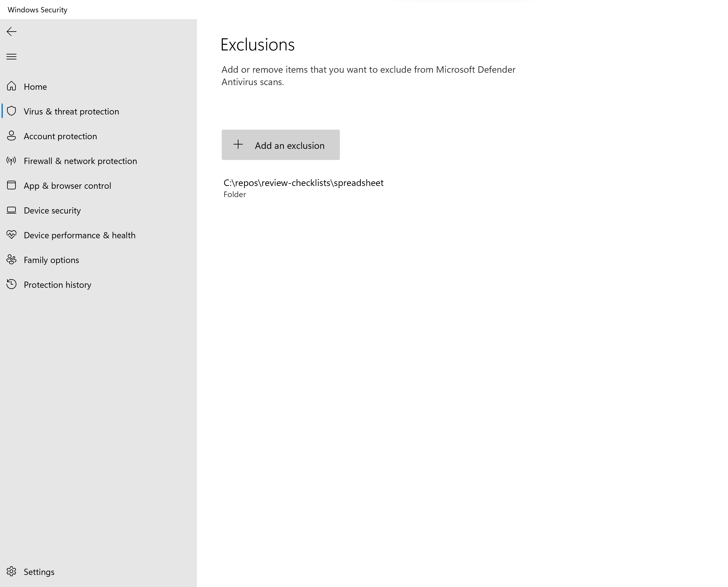Click the Add an exclusion button
Screen dimensions: 728x587
(x=280, y=145)
